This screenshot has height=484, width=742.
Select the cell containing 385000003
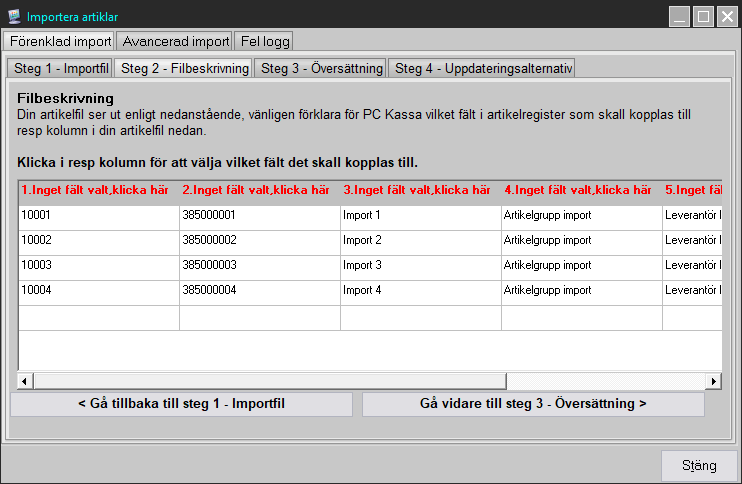pos(259,265)
